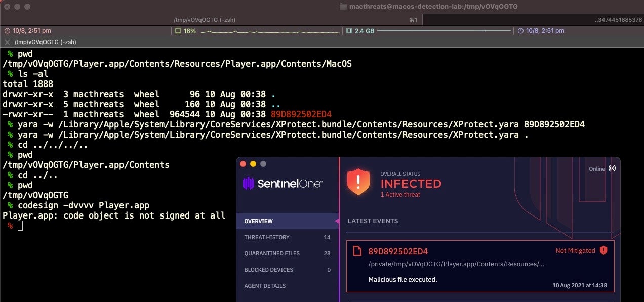This screenshot has width=644, height=302.
Task: Close the /tmp/vOVqOGTG terminal pane with X
Action: [x=7, y=42]
